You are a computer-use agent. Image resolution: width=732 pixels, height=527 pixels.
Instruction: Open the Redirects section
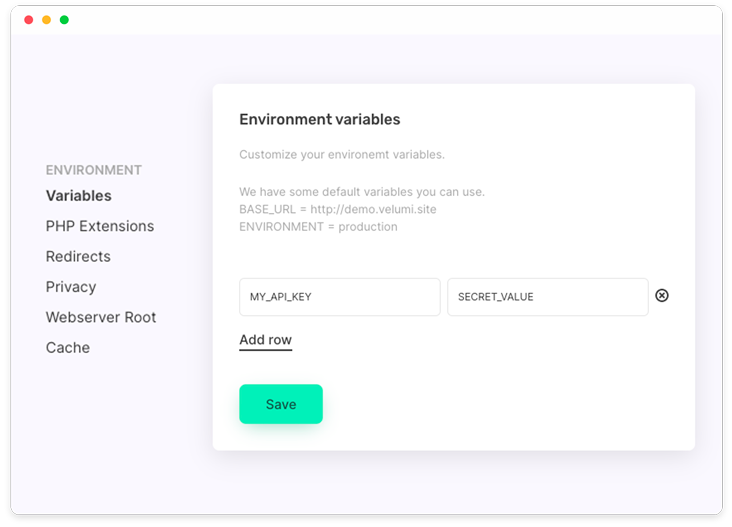tap(78, 256)
